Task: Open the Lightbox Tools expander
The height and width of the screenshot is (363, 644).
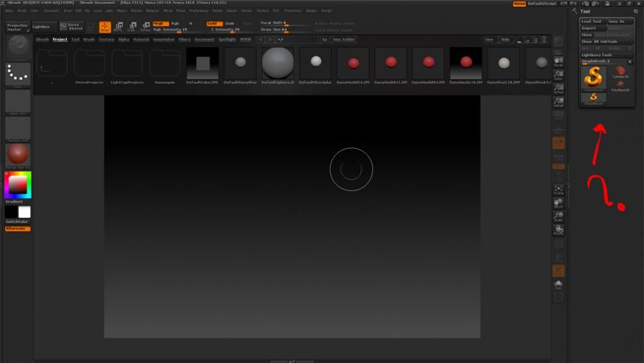Action: tap(606, 55)
